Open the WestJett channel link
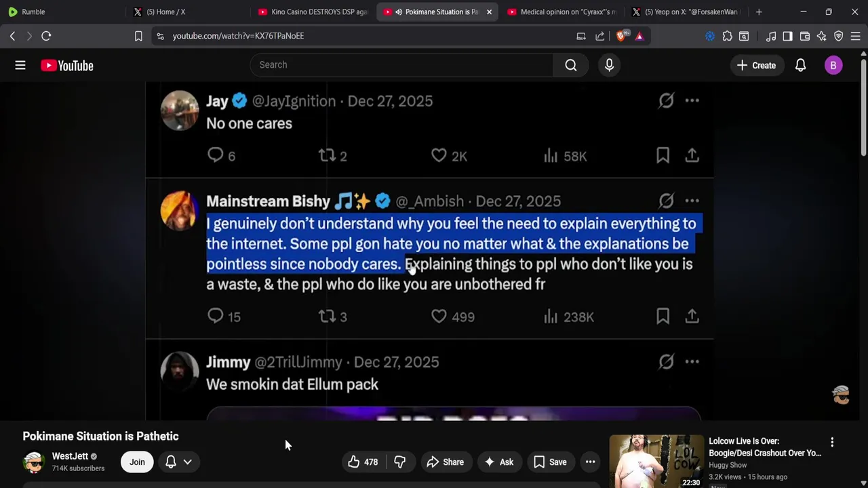This screenshot has width=868, height=488. click(x=70, y=456)
